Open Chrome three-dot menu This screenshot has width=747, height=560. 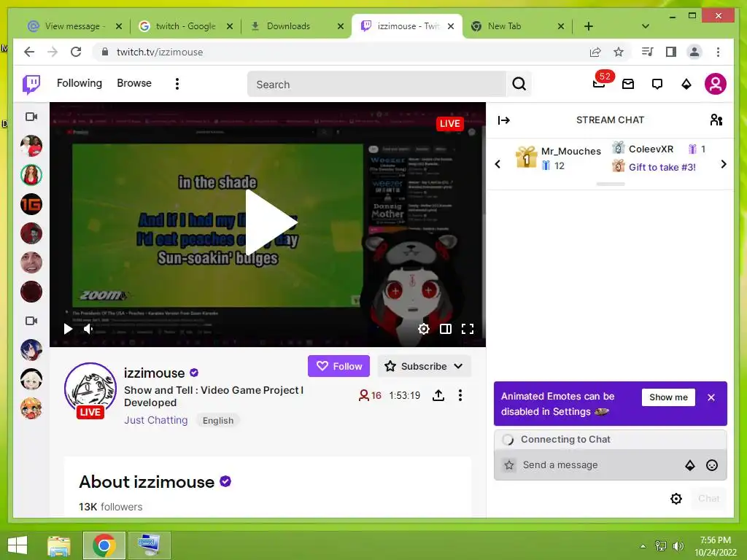click(x=718, y=52)
